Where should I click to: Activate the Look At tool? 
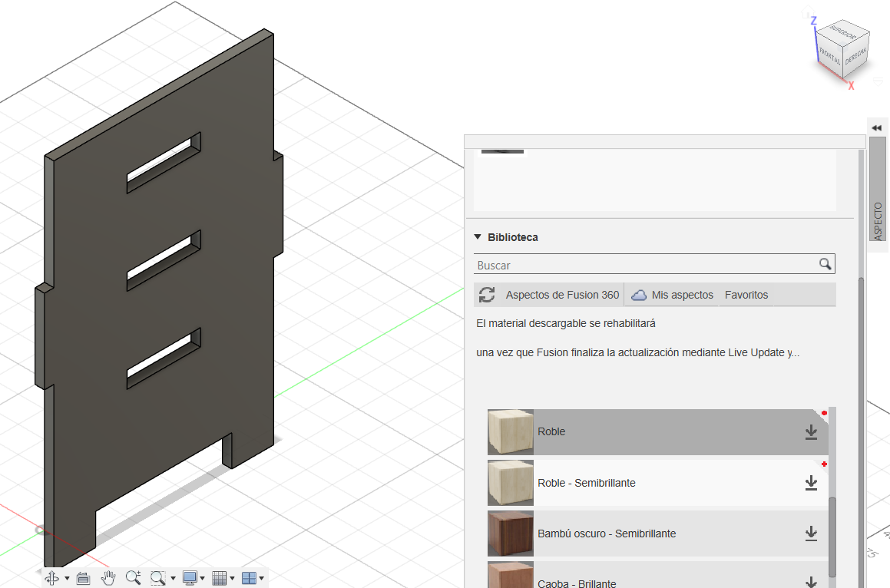point(84,578)
